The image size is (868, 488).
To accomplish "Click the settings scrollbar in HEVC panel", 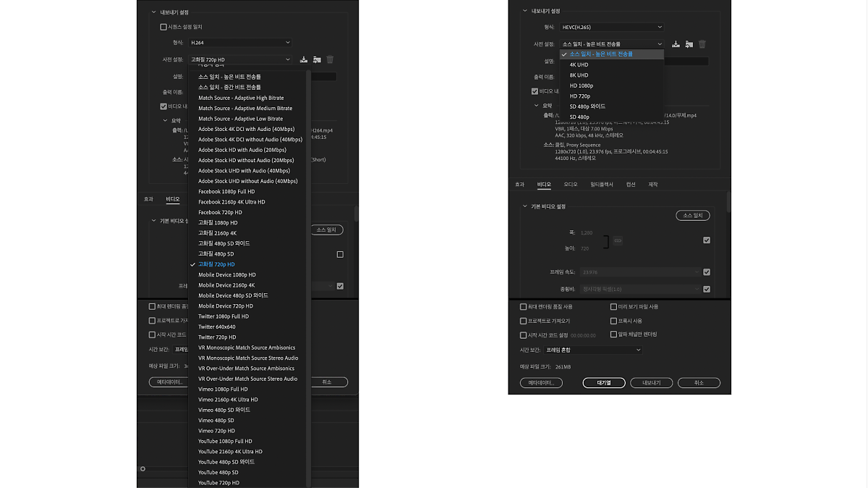I will [728, 202].
